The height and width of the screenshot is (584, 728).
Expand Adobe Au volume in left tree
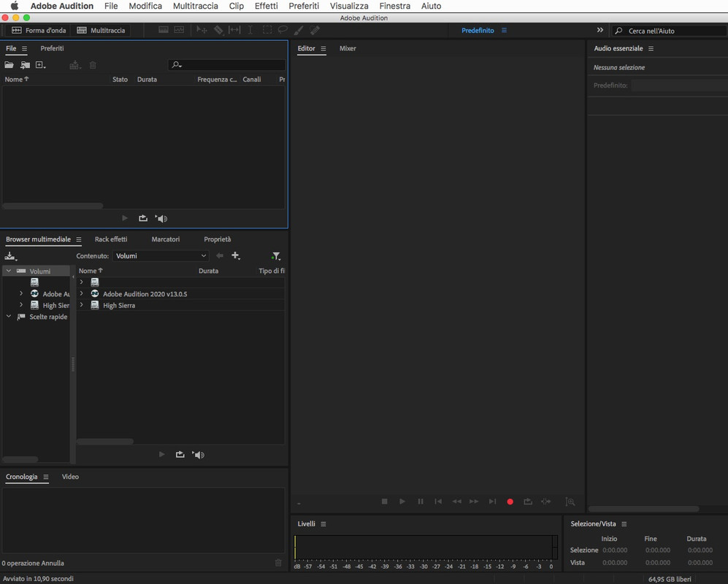21,293
